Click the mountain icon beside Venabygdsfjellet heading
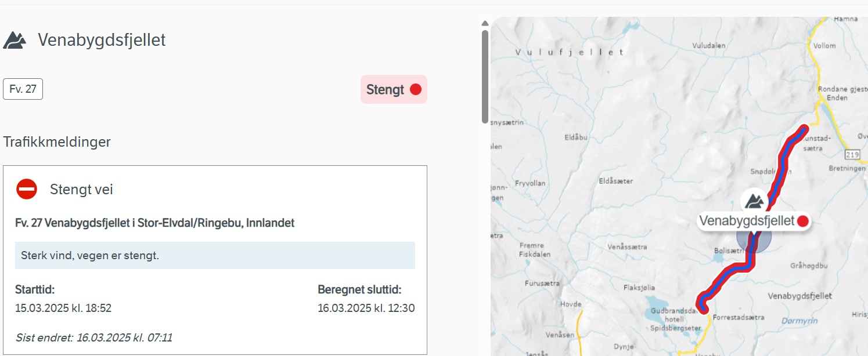Viewport: 868px width, 356px height. coord(15,41)
